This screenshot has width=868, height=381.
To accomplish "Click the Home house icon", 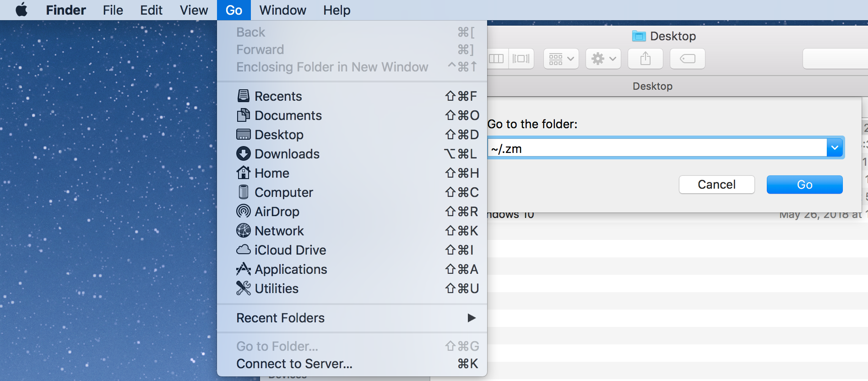I will click(243, 173).
